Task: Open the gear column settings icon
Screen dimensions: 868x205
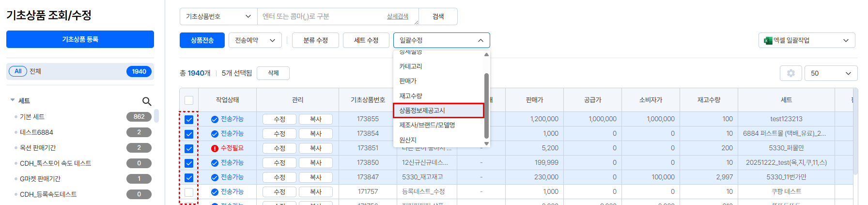Action: point(790,73)
